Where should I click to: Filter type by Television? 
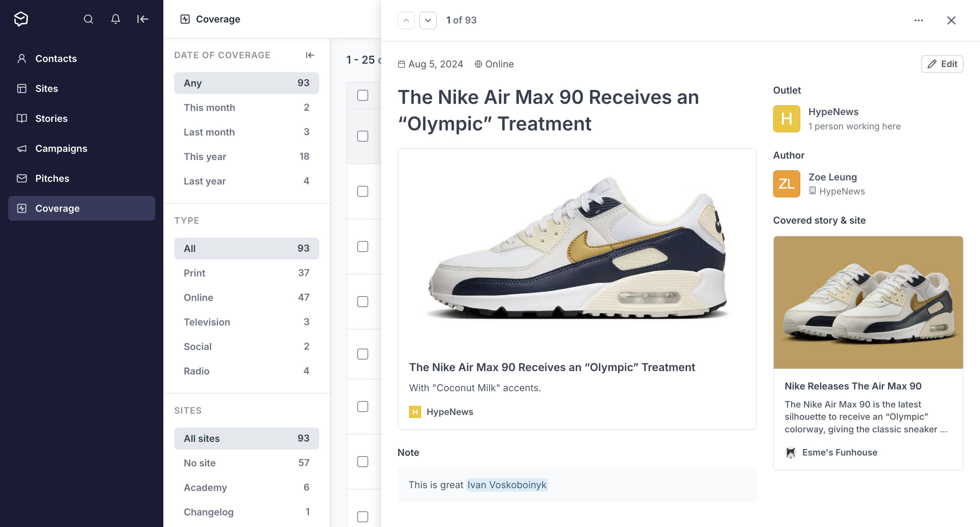point(246,322)
